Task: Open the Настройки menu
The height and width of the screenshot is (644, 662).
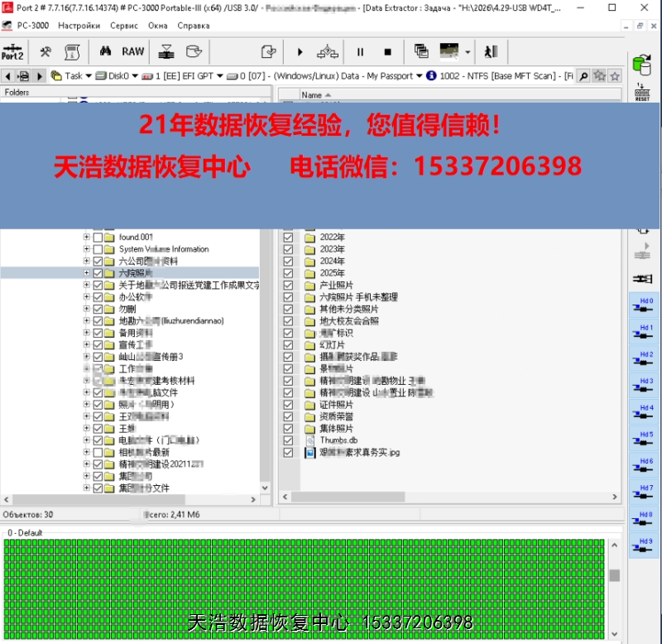Action: tap(79, 26)
